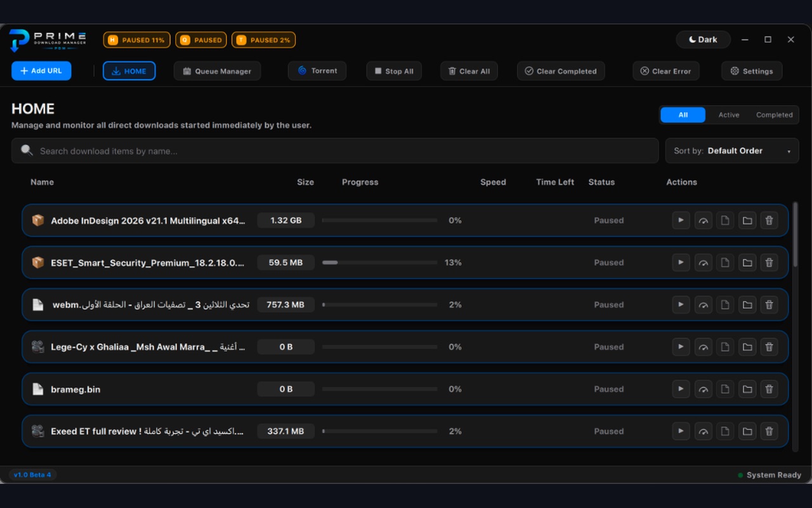Click the PAUSED 11% status badge
Screen dimensions: 812x508
click(136, 40)
